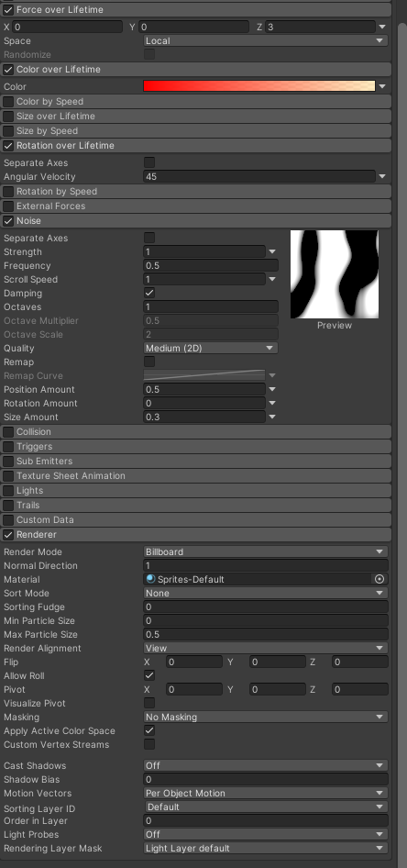Enable the Lights module checkbox
The width and height of the screenshot is (407, 868).
(8, 491)
